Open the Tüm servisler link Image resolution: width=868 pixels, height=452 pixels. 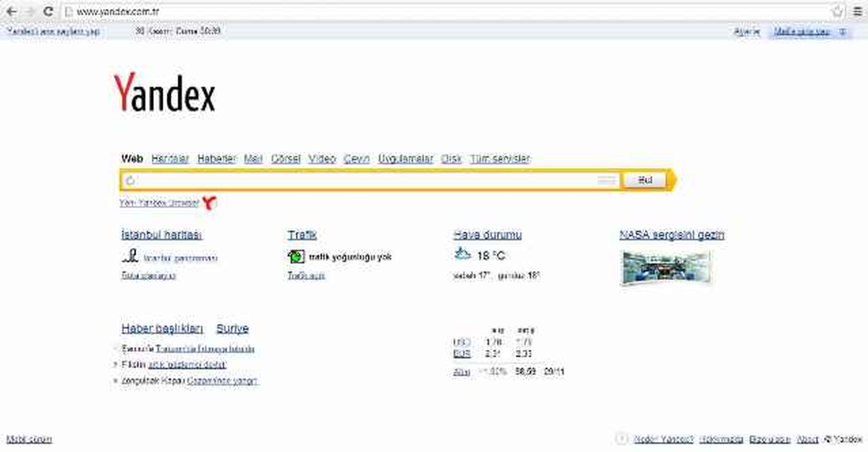point(500,158)
